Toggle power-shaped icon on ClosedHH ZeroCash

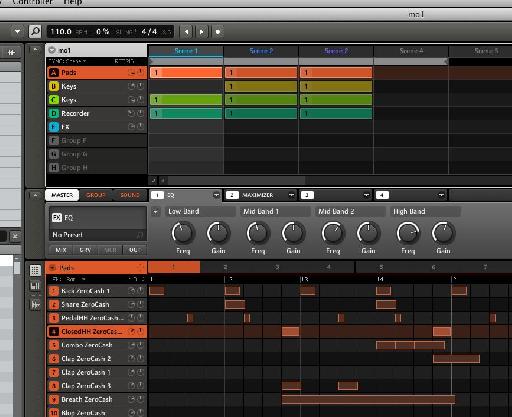click(x=141, y=331)
